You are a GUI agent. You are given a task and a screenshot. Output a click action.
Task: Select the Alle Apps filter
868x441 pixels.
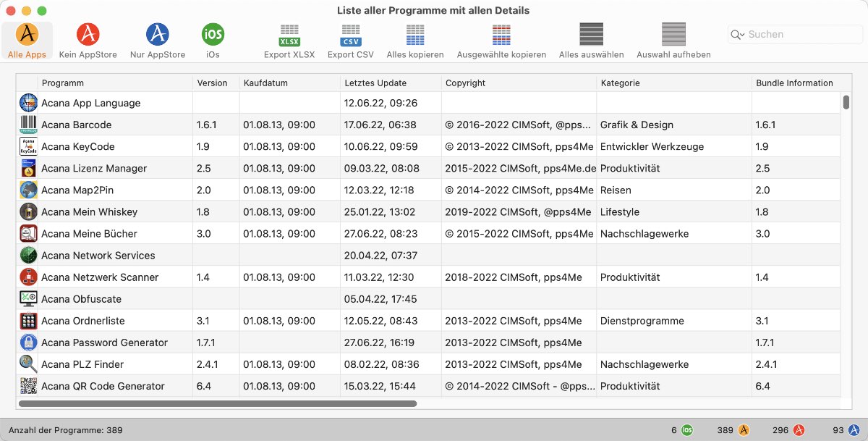coord(27,41)
